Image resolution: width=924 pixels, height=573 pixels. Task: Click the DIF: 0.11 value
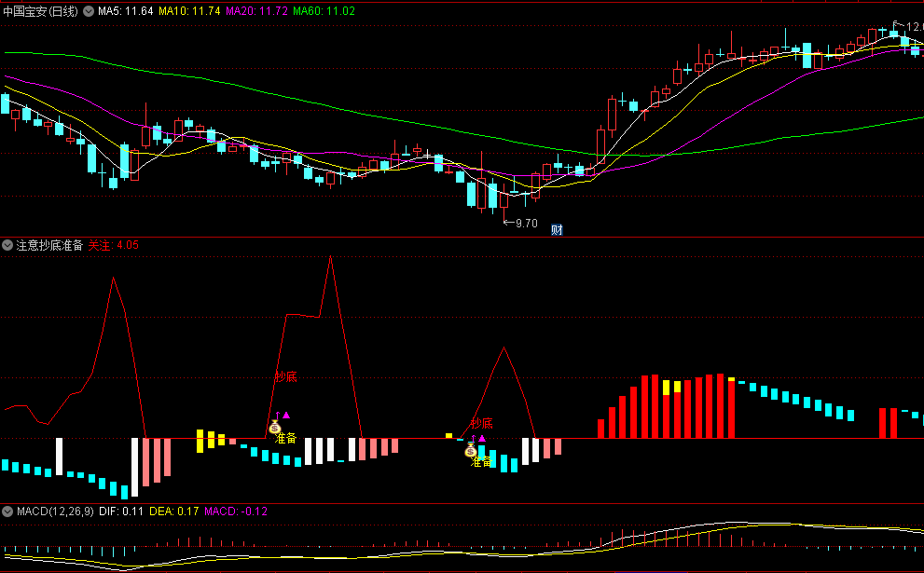tap(121, 512)
